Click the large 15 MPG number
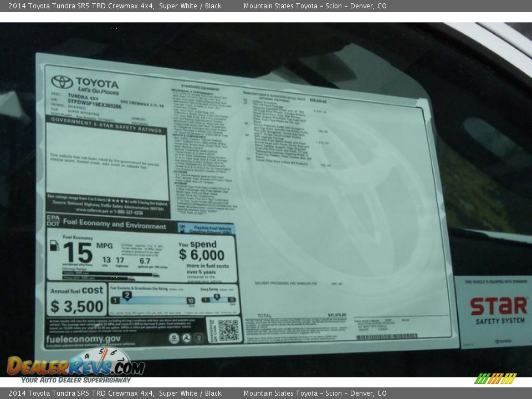This screenshot has width=532, height=399. point(78,253)
